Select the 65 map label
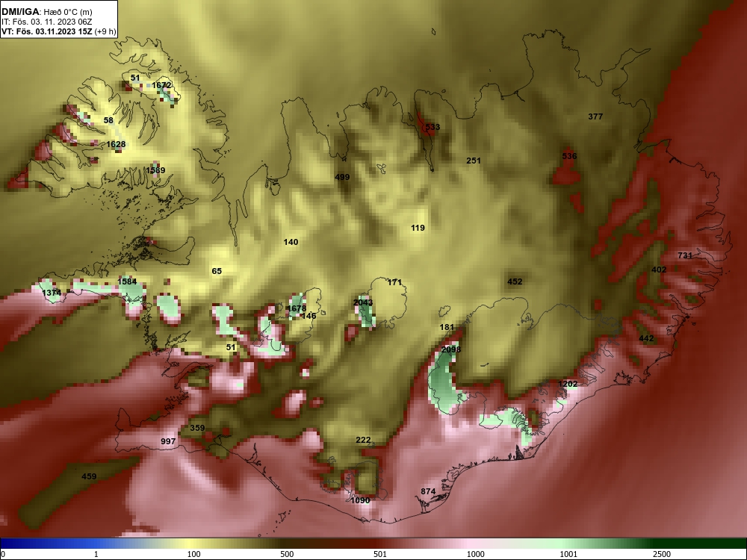 (x=217, y=271)
